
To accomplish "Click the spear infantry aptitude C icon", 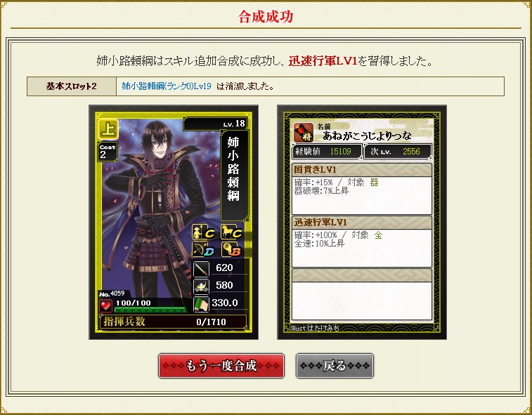I will point(203,232).
